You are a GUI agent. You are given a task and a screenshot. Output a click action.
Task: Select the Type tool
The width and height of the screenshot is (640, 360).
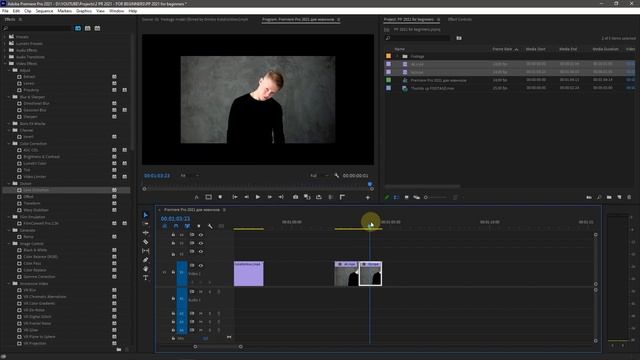point(146,278)
